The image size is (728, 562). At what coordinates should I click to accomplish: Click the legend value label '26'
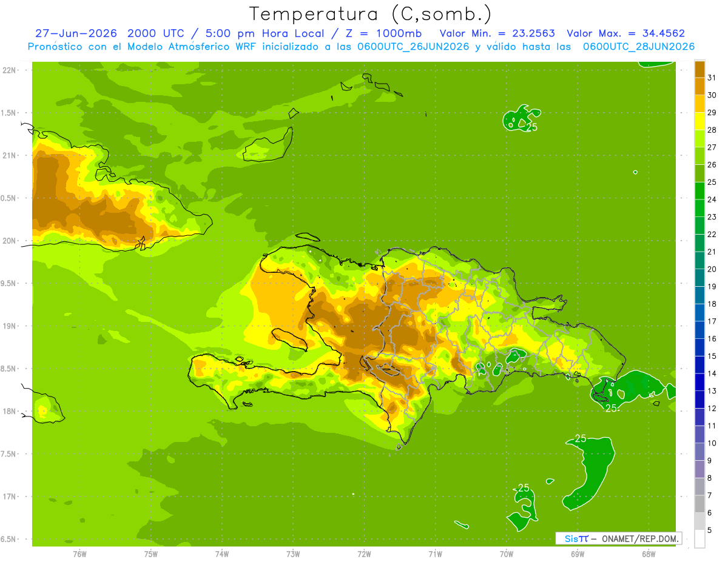pyautogui.click(x=712, y=165)
